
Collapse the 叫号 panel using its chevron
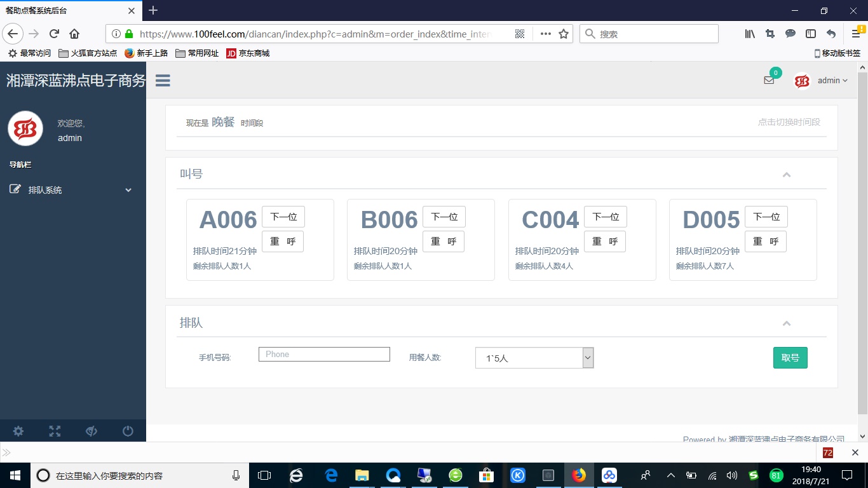[x=787, y=174]
